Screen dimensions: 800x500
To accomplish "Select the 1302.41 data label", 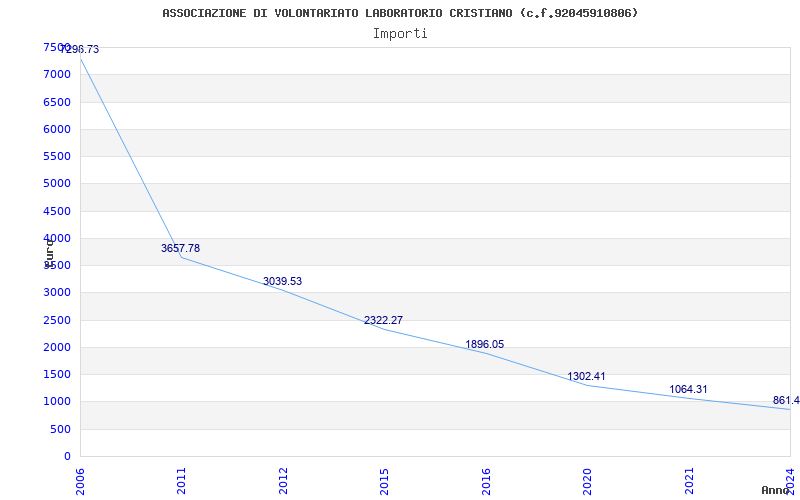I will (x=586, y=377).
